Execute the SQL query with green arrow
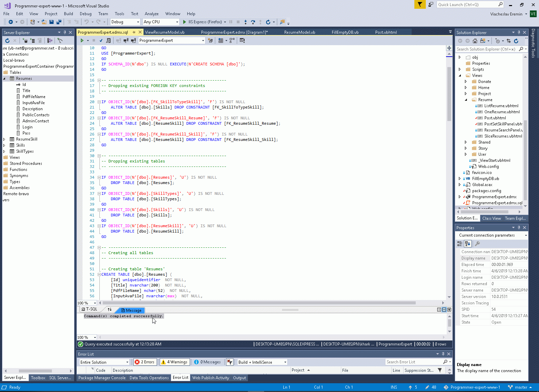The width and height of the screenshot is (539, 392). [82, 40]
